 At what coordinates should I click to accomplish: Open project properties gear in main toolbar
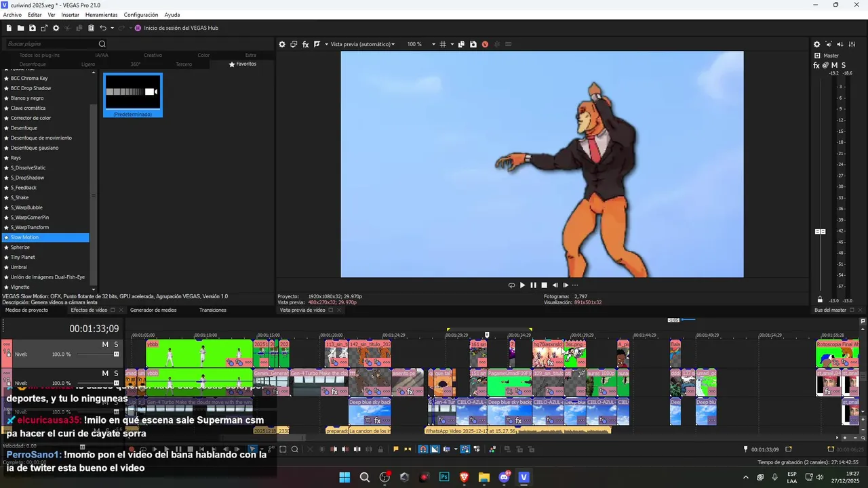(56, 28)
